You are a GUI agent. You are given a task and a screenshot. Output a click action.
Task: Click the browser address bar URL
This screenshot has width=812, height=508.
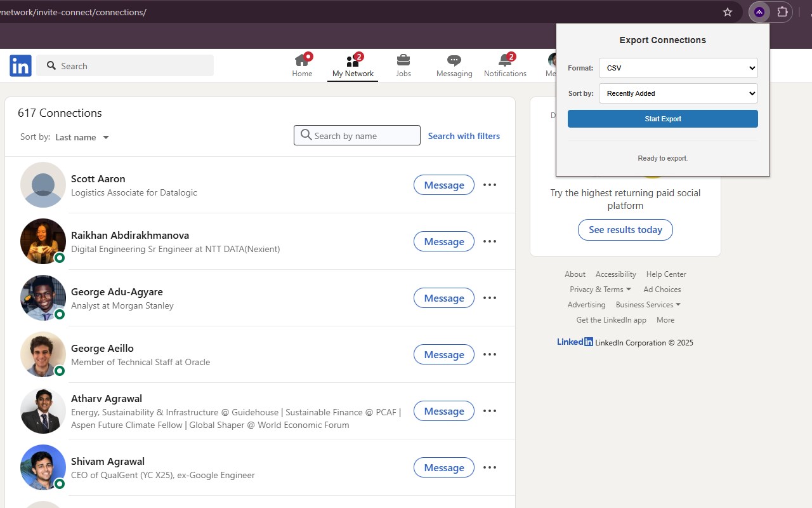pos(73,12)
